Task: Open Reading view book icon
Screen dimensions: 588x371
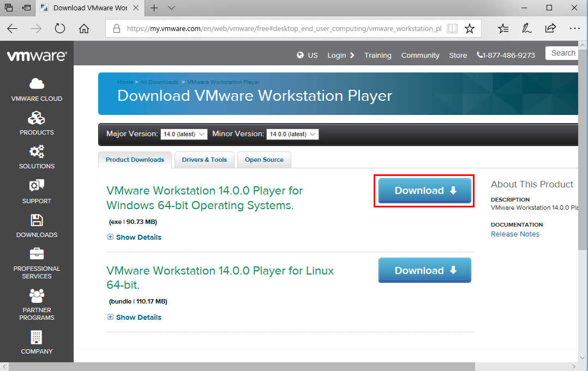Action: (x=452, y=28)
